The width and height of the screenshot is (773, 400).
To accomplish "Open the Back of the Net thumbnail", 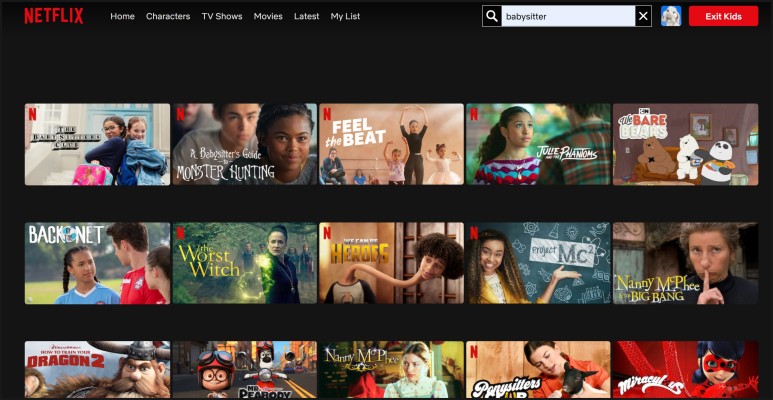I will 98,263.
